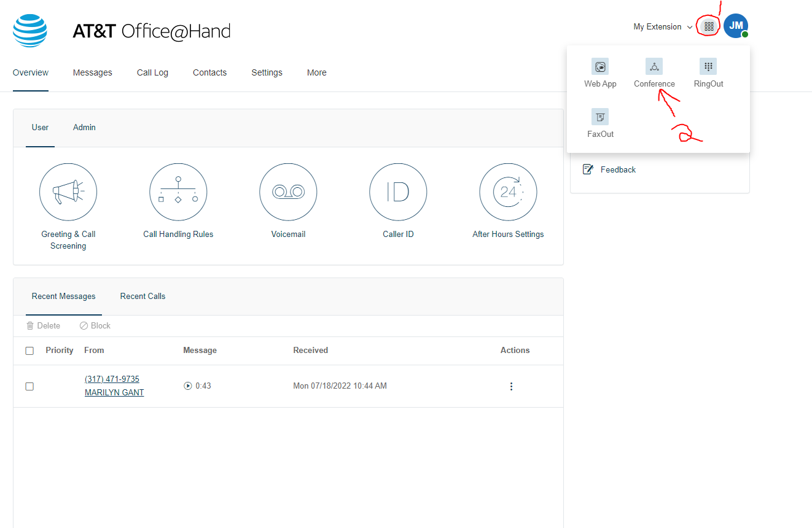
Task: Click the From column header
Action: pyautogui.click(x=94, y=350)
